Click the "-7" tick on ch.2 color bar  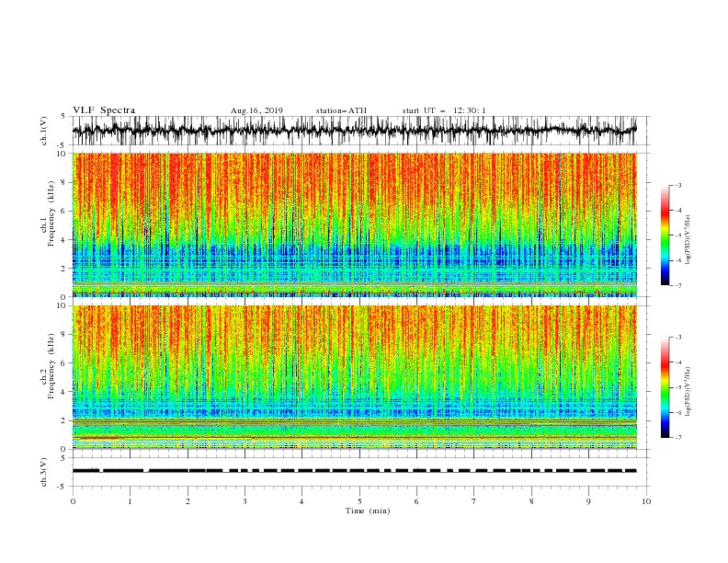pos(678,438)
